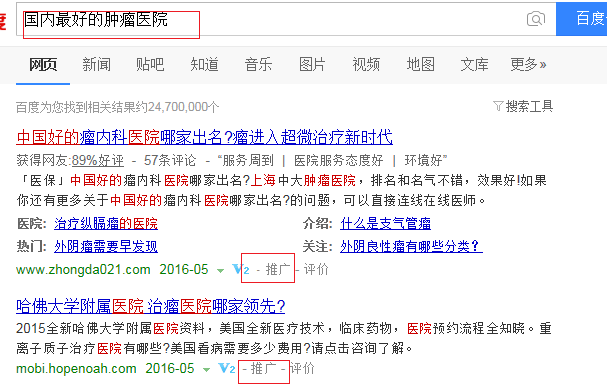The height and width of the screenshot is (389, 607).
Task: Open the filter icon beside 搜索工具
Action: point(498,106)
